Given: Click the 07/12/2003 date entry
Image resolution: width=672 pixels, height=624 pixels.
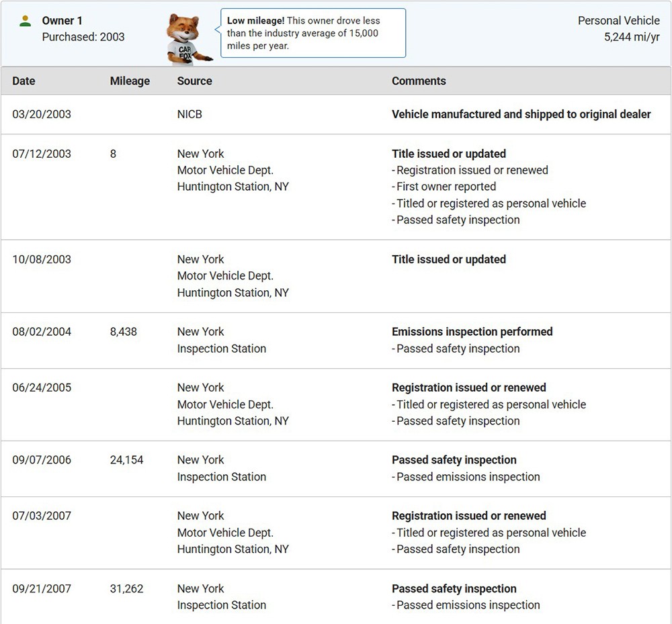Looking at the screenshot, I should (42, 154).
